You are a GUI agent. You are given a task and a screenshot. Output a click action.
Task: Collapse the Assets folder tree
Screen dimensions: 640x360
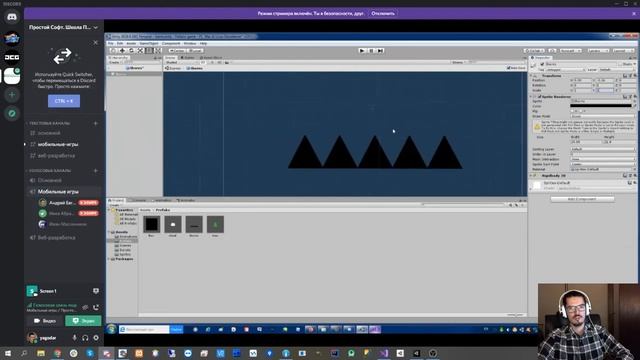tap(109, 232)
